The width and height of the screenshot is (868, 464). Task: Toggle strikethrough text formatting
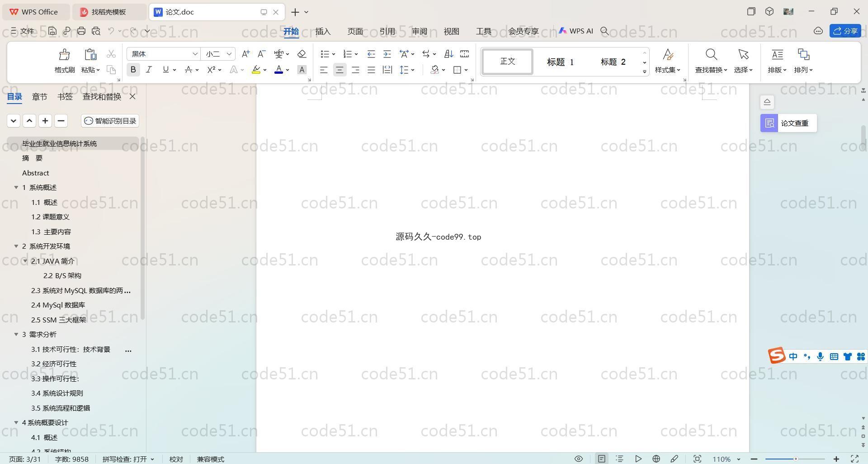click(189, 70)
